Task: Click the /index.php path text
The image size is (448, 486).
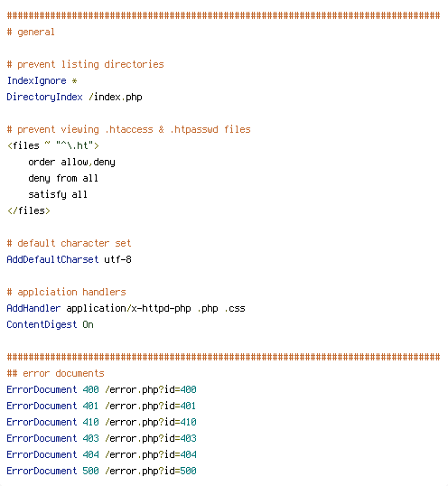Action: (116, 98)
